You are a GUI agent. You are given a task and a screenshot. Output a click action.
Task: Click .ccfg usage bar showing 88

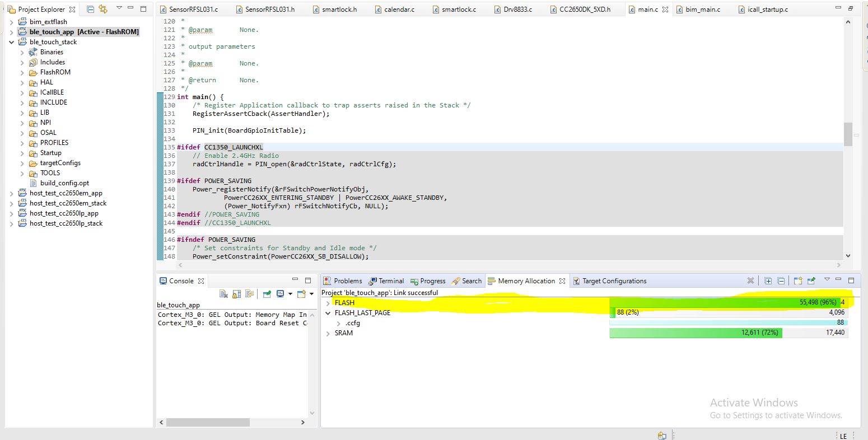tap(729, 323)
